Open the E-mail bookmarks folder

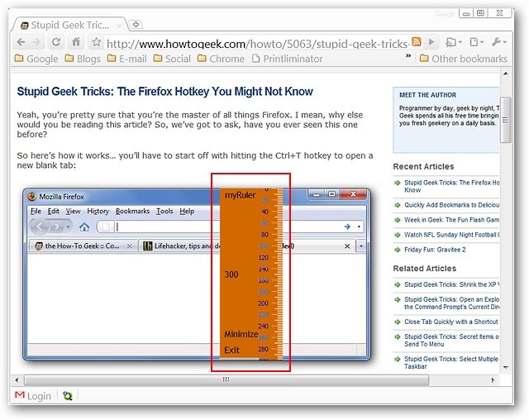click(x=126, y=59)
